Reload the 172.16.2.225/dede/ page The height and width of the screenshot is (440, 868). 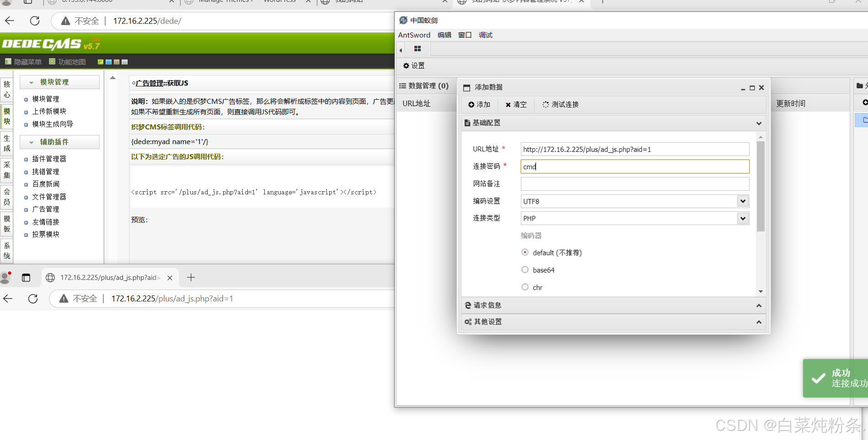(35, 21)
